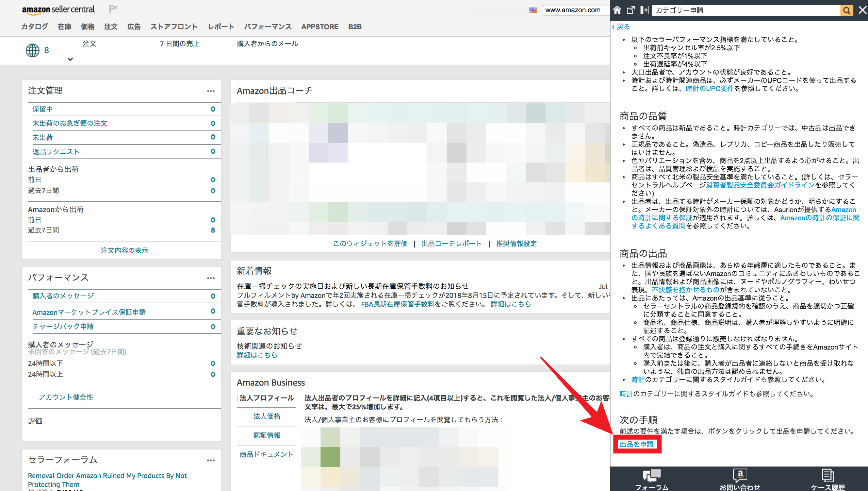Viewport: 868px width, 491px height.
Task: Open the 価格 menu
Action: pos(88,27)
